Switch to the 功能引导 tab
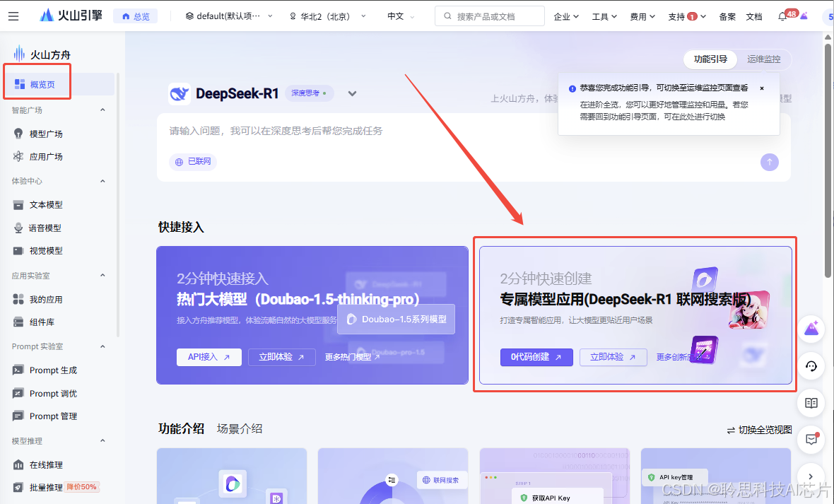 710,59
